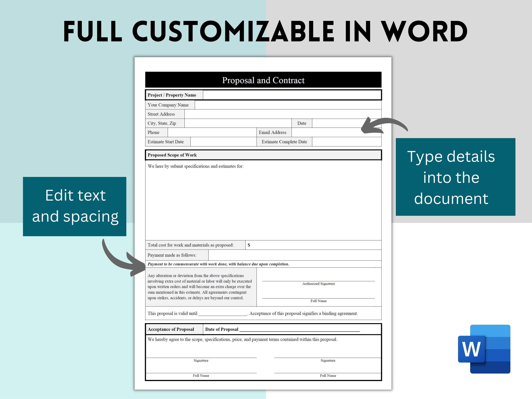Select the 'Street Address' label
Viewport: 532px width, 399px height.
[x=161, y=114]
